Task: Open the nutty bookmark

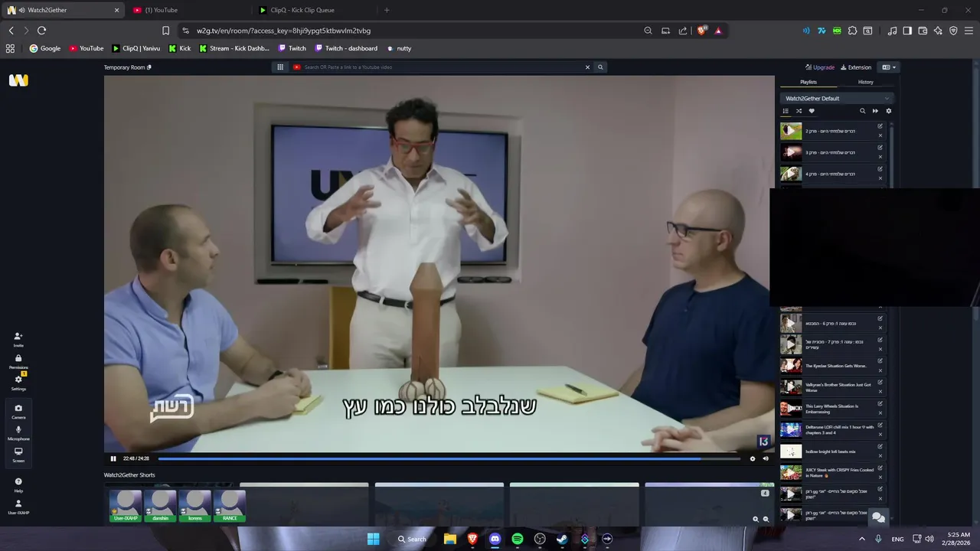Action: point(399,48)
